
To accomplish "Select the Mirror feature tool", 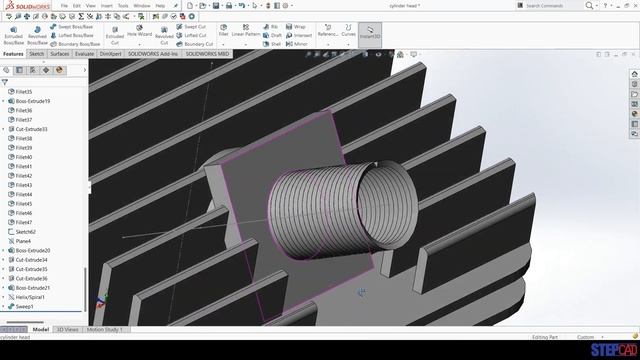I will (x=297, y=44).
